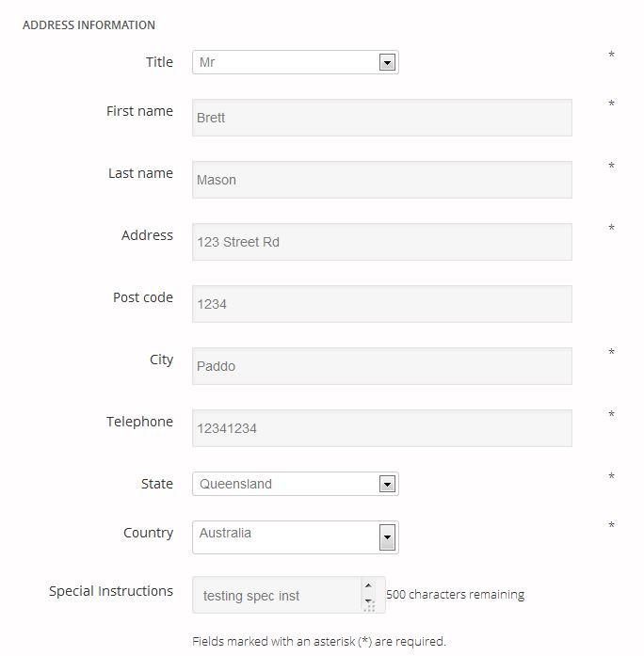
Task: Click the Telephone label text
Action: coord(139,422)
